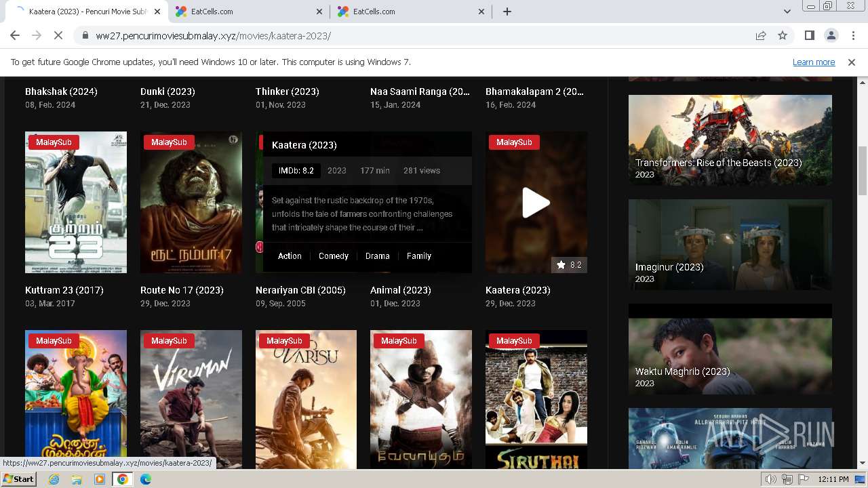Open the Chrome profile icon
The image size is (868, 488).
coord(831,35)
